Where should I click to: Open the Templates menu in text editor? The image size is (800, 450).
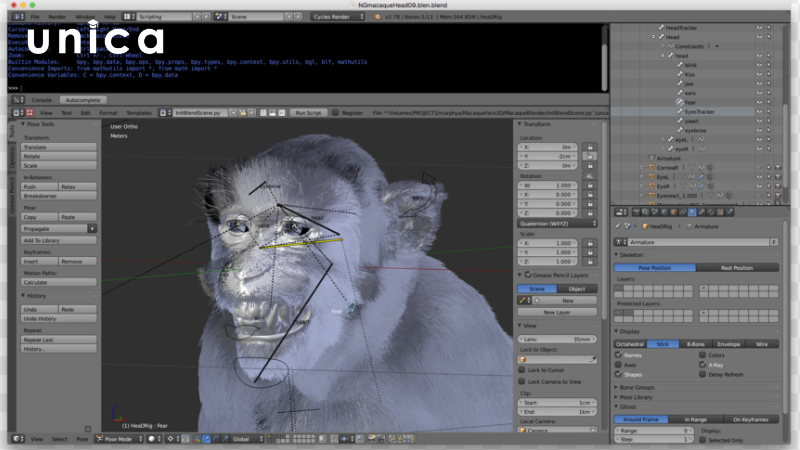(139, 113)
